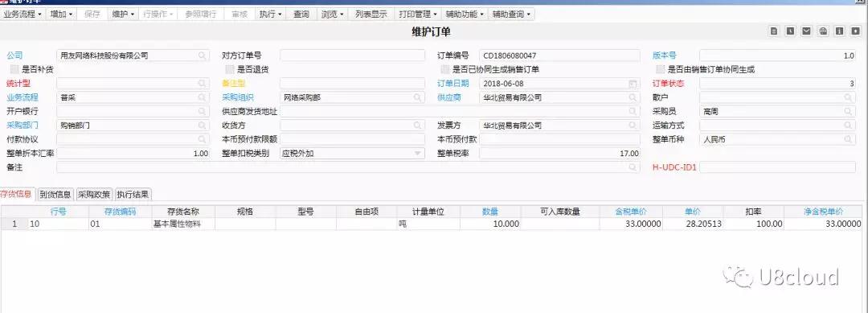Switch to the 执行结果 tab
The height and width of the screenshot is (313, 868).
(133, 195)
